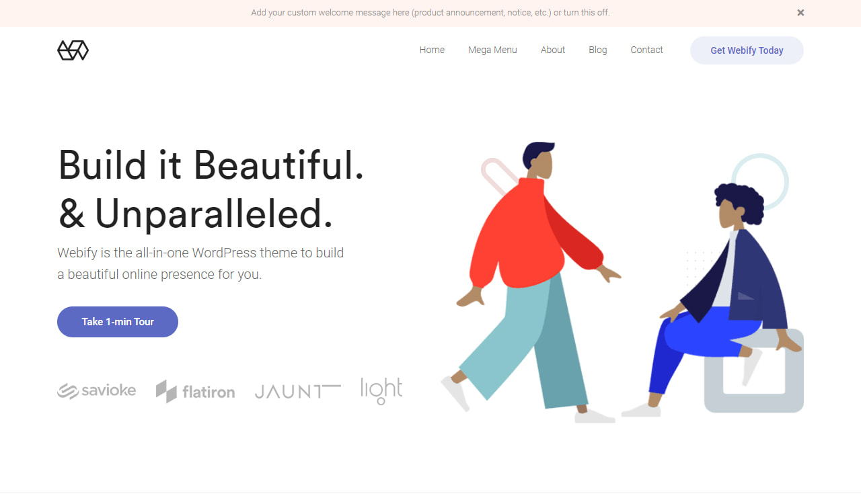The width and height of the screenshot is (861, 504).
Task: Go to the About page
Action: (553, 50)
